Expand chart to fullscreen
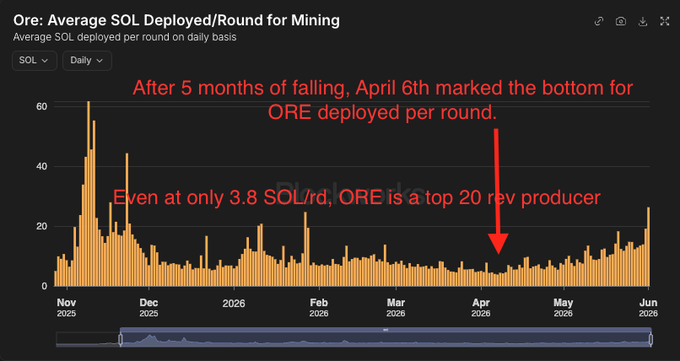 click(x=664, y=21)
